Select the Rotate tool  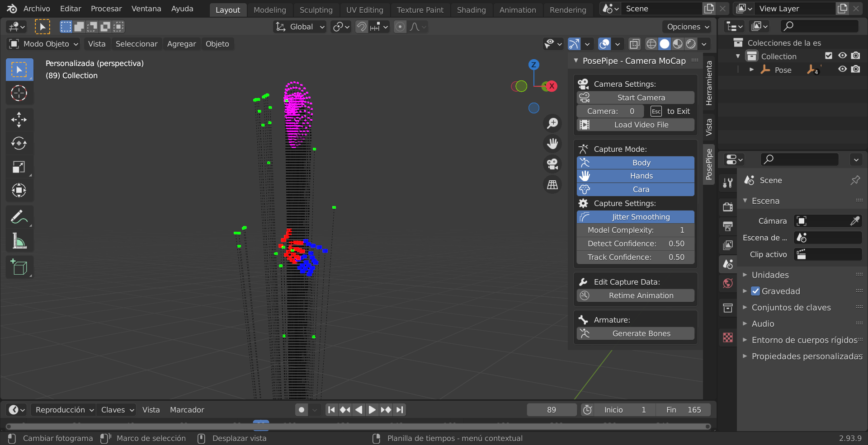click(x=19, y=143)
